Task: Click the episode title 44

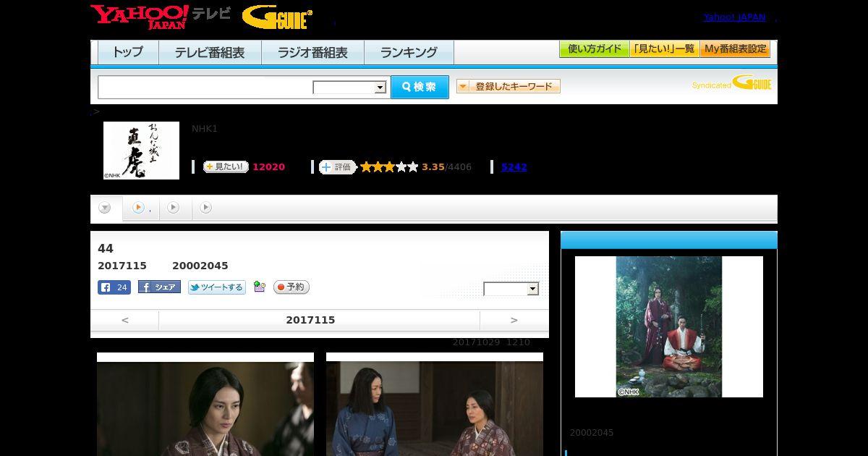Action: point(106,248)
